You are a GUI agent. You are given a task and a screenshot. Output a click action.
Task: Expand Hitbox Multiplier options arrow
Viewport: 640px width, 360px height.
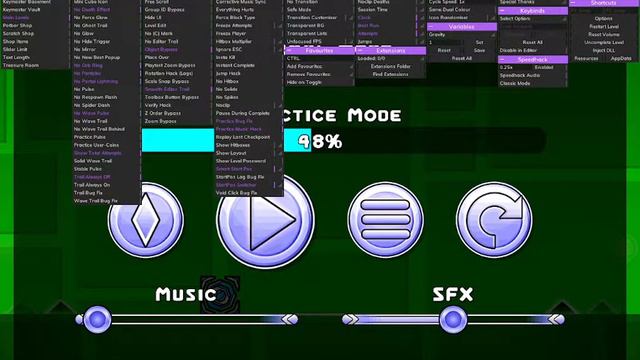tap(280, 42)
